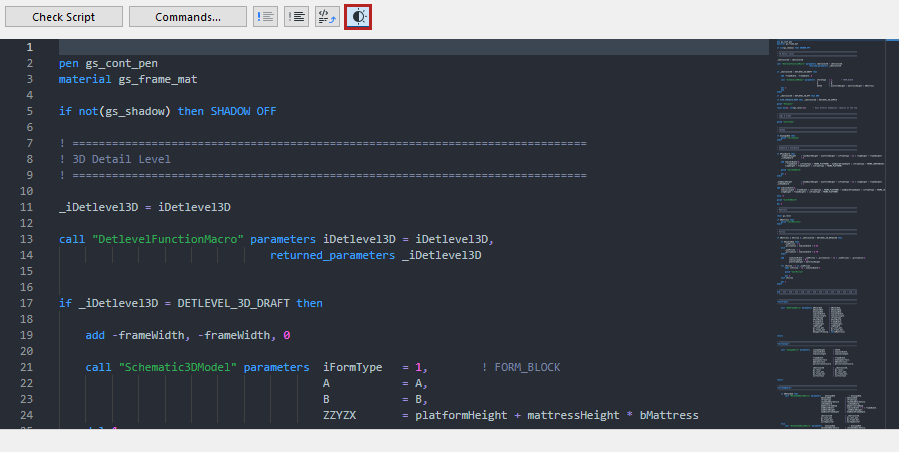
Task: Click "returned_parameters" keyword on line 14
Action: pos(333,255)
